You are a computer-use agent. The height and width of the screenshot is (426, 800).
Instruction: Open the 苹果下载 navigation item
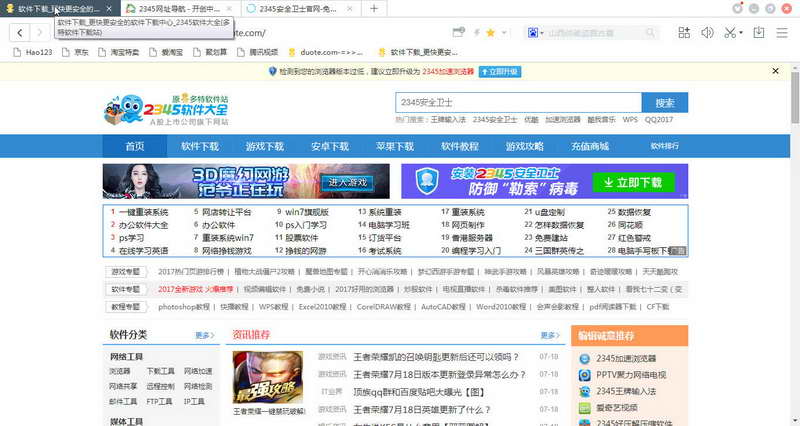pyautogui.click(x=394, y=146)
